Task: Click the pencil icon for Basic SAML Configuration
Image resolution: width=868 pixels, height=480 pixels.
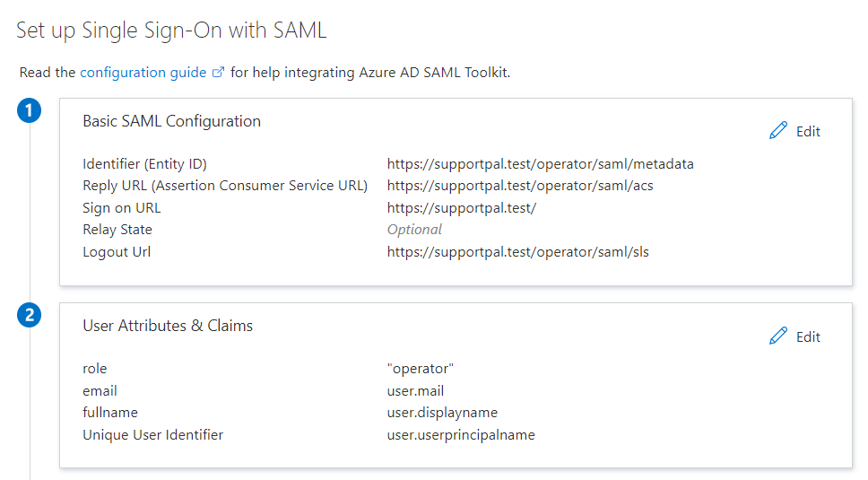Action: (x=778, y=131)
